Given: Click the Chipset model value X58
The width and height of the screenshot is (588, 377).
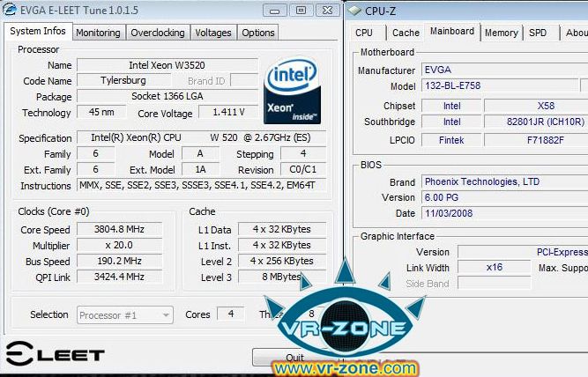Looking at the screenshot, I should click(536, 106).
